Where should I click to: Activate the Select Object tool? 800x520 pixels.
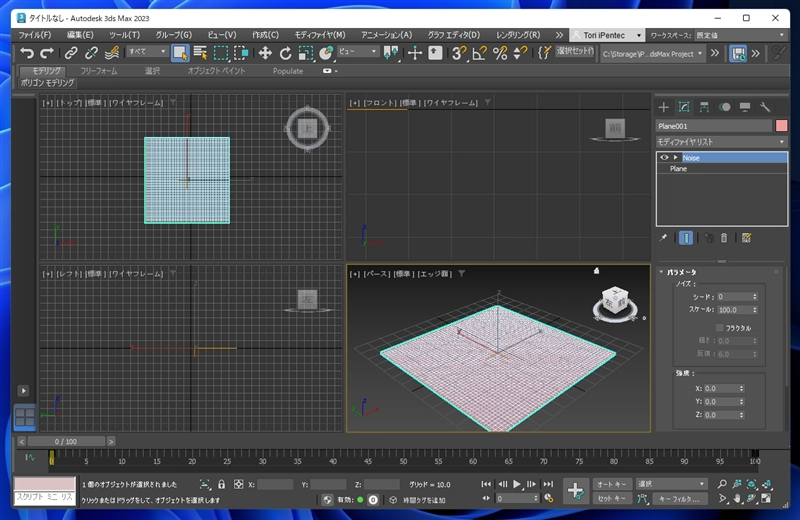(x=180, y=53)
